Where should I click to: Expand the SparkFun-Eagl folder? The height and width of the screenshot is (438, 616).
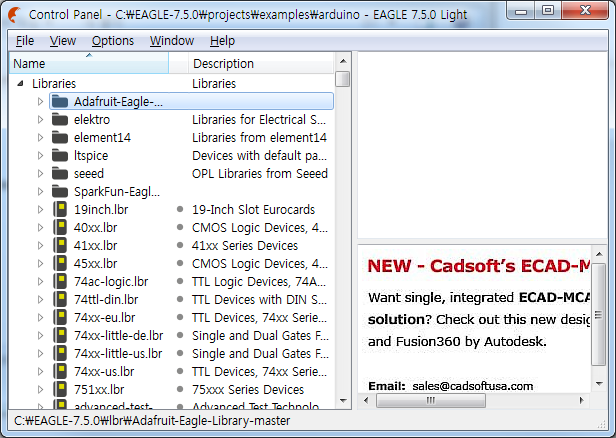[40, 191]
